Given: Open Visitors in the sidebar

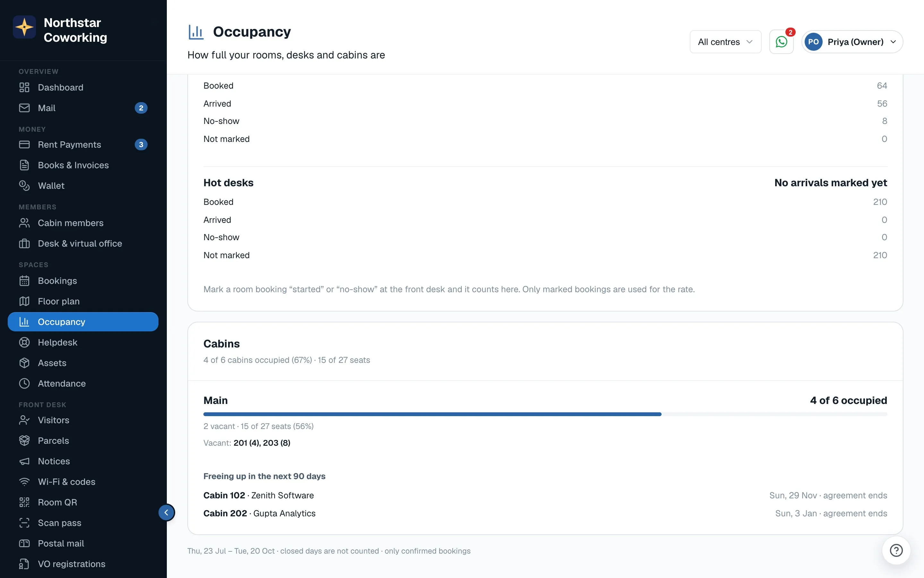Looking at the screenshot, I should pos(83,420).
